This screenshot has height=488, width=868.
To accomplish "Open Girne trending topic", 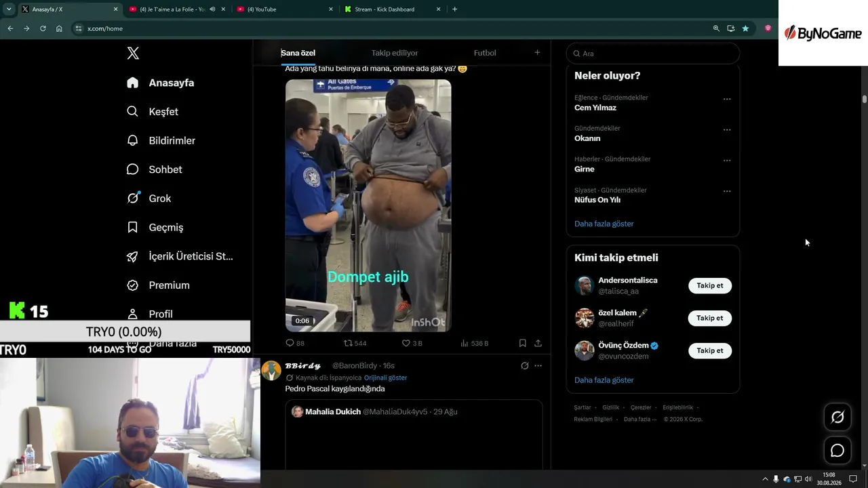I will [585, 169].
